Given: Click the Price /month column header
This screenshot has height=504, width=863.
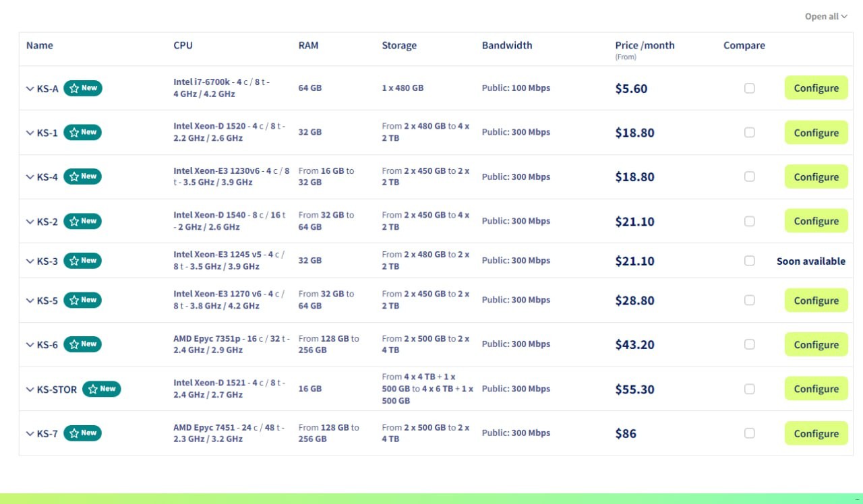Looking at the screenshot, I should (x=645, y=46).
